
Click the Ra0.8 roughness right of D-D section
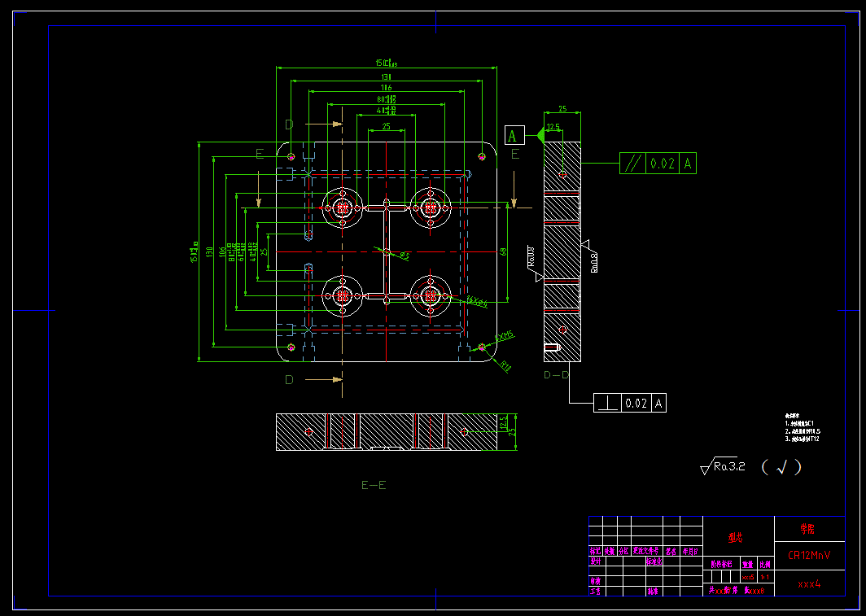click(x=594, y=262)
